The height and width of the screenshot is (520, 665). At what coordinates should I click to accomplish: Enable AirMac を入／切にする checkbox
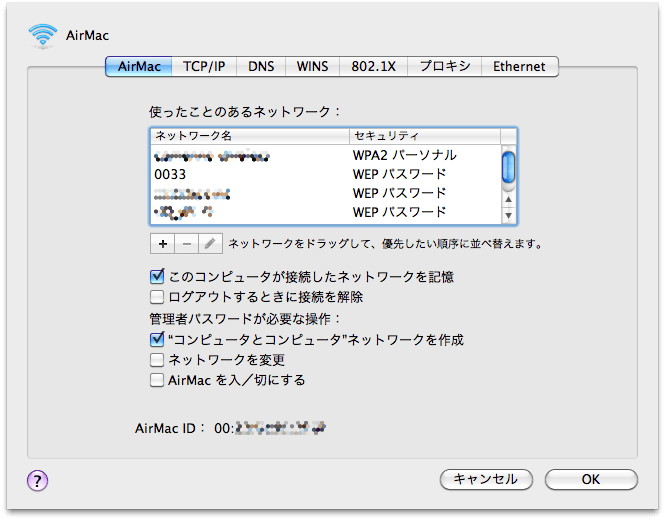coord(157,380)
